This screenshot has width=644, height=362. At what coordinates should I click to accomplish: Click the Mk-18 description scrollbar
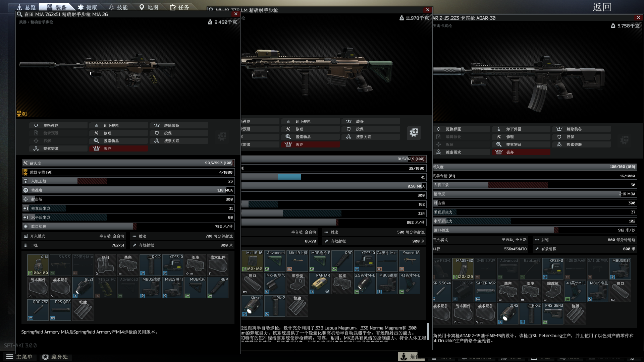coord(428,331)
